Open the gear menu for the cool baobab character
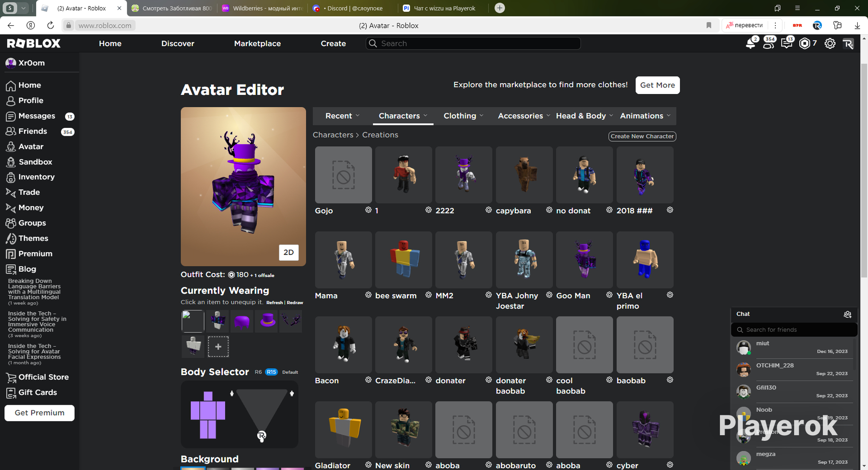The height and width of the screenshot is (470, 868). pyautogui.click(x=609, y=380)
